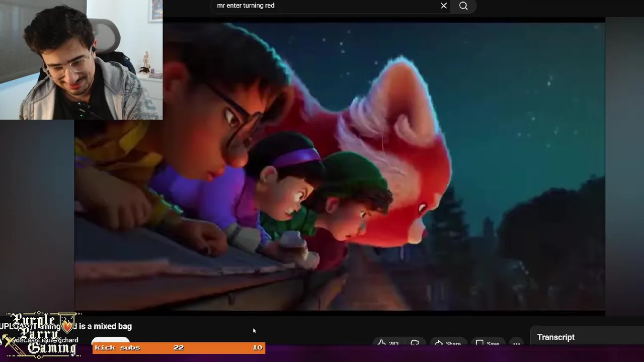
Task: Click the Turning Red video player frame
Action: (x=340, y=166)
